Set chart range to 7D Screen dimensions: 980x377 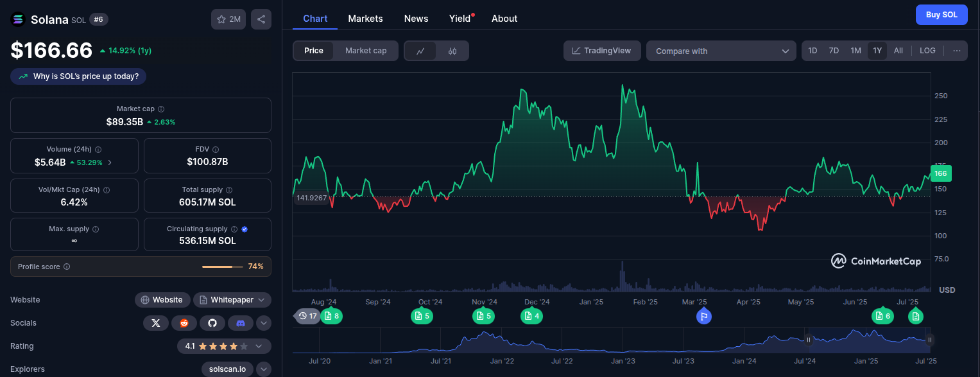point(834,51)
